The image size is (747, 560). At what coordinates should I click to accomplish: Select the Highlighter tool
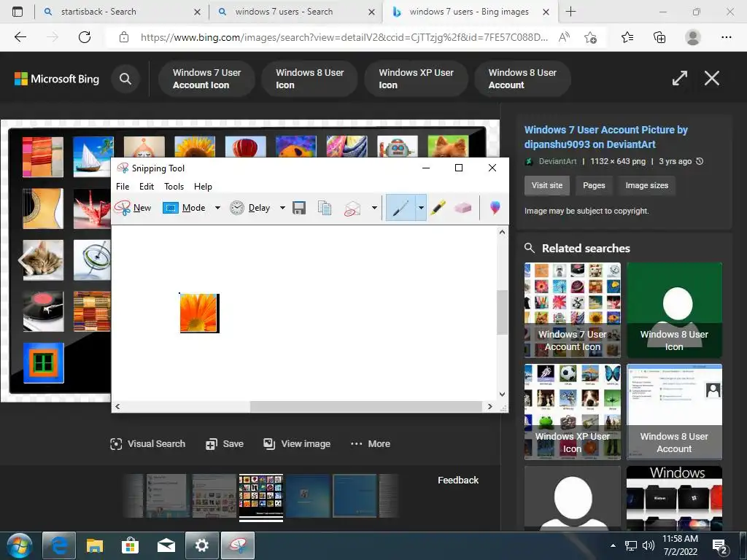pyautogui.click(x=438, y=208)
